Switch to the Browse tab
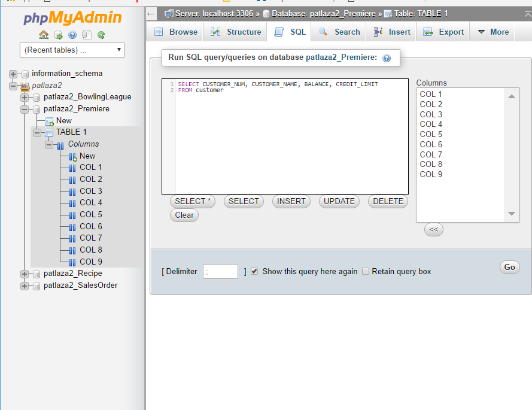This screenshot has width=532, height=410. click(175, 32)
